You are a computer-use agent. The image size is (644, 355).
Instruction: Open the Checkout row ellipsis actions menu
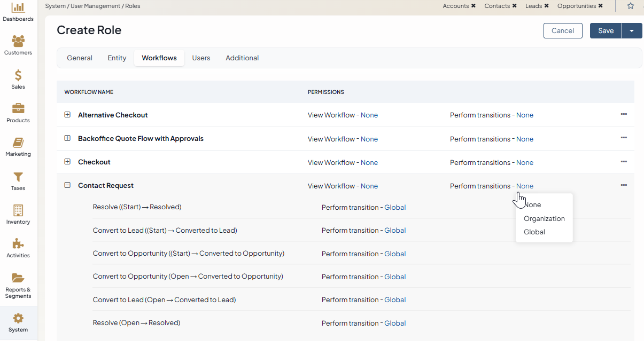pyautogui.click(x=624, y=161)
